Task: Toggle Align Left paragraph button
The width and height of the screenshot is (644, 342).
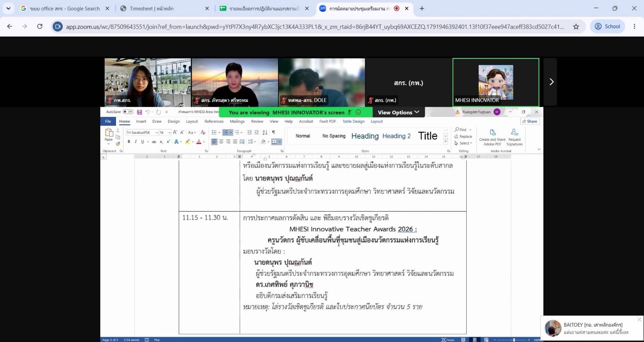Action: click(214, 142)
